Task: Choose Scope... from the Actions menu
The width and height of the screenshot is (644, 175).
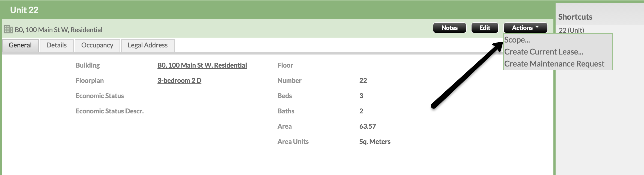Action: pos(517,40)
